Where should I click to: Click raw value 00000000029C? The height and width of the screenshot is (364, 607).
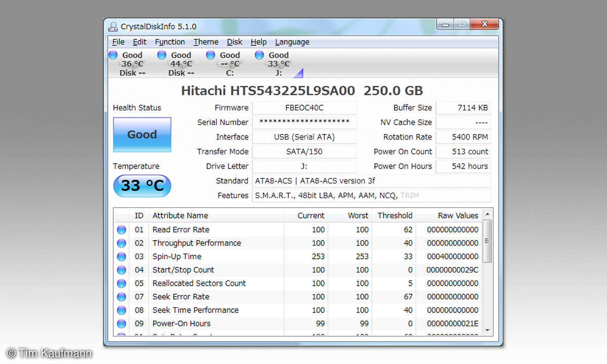coord(452,270)
